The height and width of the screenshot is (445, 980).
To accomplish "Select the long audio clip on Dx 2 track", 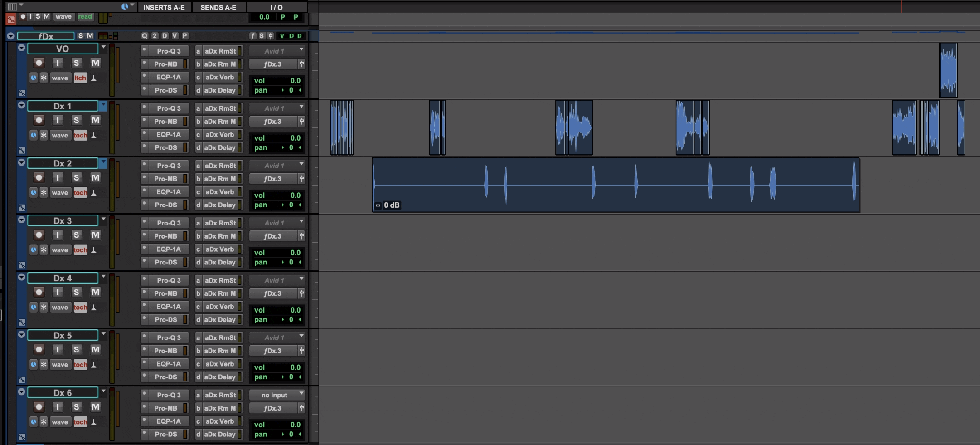I will (616, 185).
